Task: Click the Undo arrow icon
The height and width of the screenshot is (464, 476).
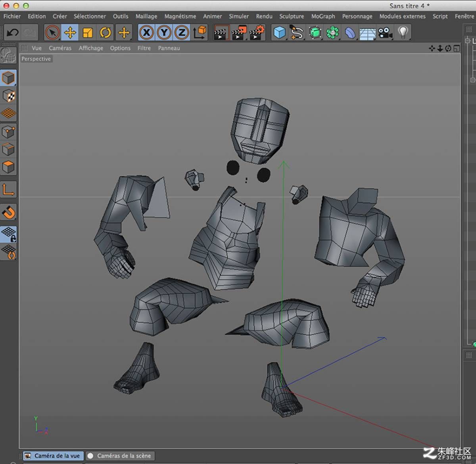Action: [x=12, y=33]
